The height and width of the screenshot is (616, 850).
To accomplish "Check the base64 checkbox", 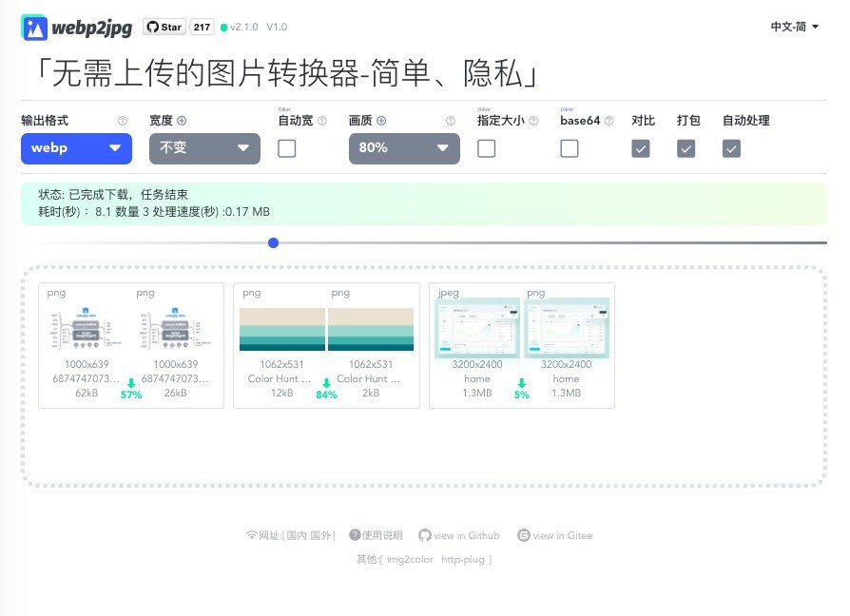I will [x=570, y=148].
